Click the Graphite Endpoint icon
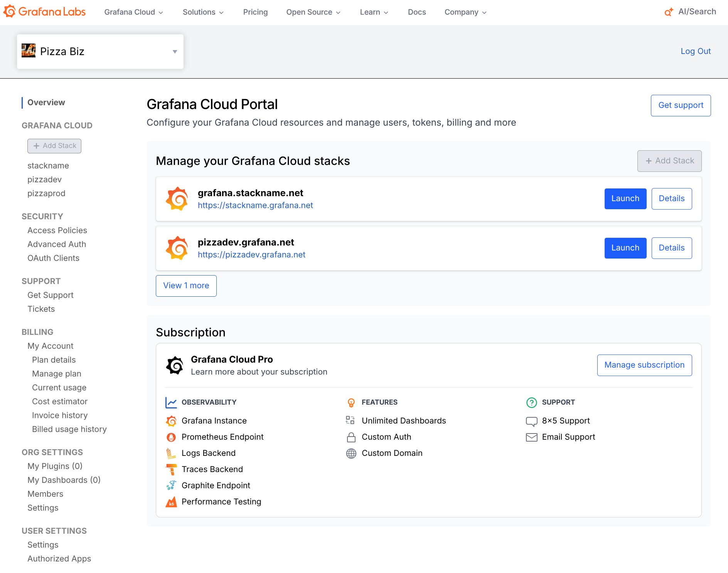 (x=171, y=486)
